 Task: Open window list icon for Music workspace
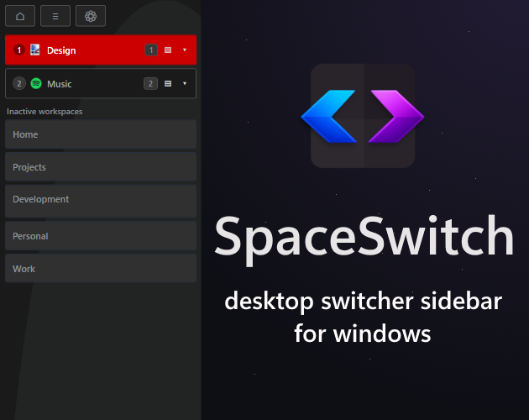[168, 83]
